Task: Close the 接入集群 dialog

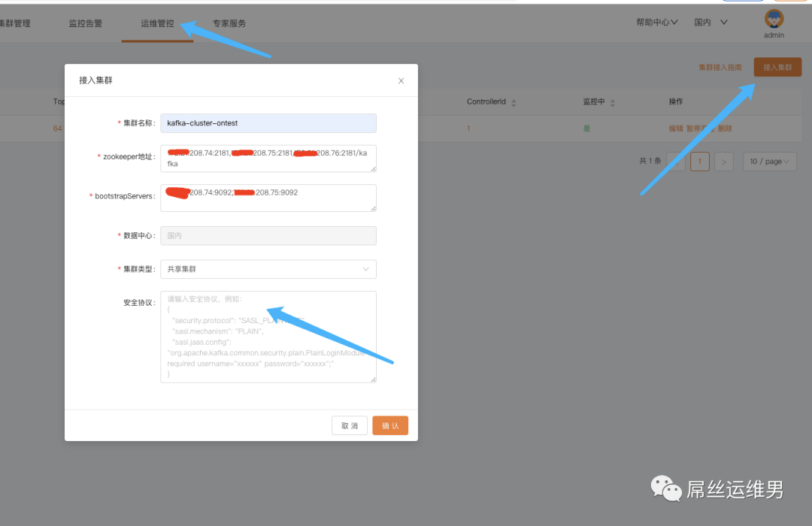Action: click(401, 80)
